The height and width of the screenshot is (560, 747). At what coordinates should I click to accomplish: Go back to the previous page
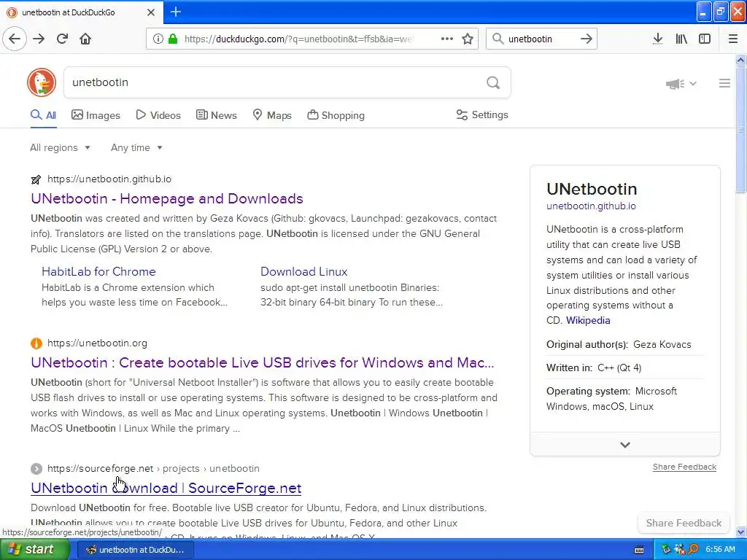15,39
